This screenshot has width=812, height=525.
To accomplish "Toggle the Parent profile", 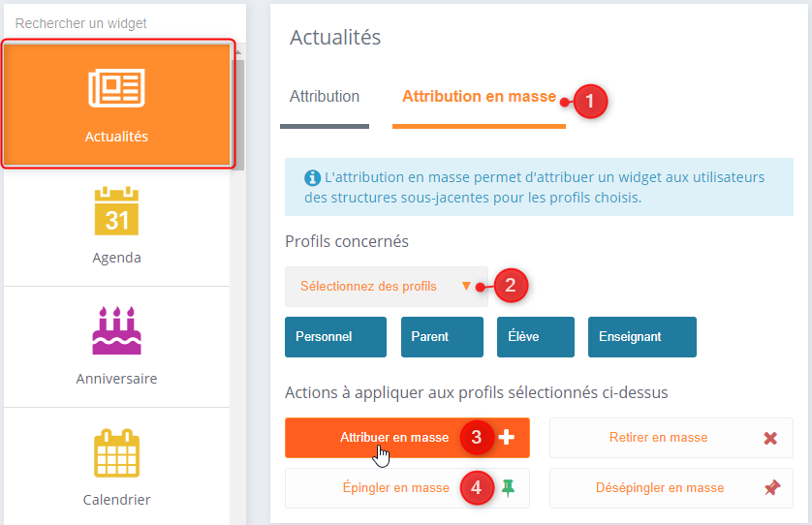I will click(x=442, y=337).
